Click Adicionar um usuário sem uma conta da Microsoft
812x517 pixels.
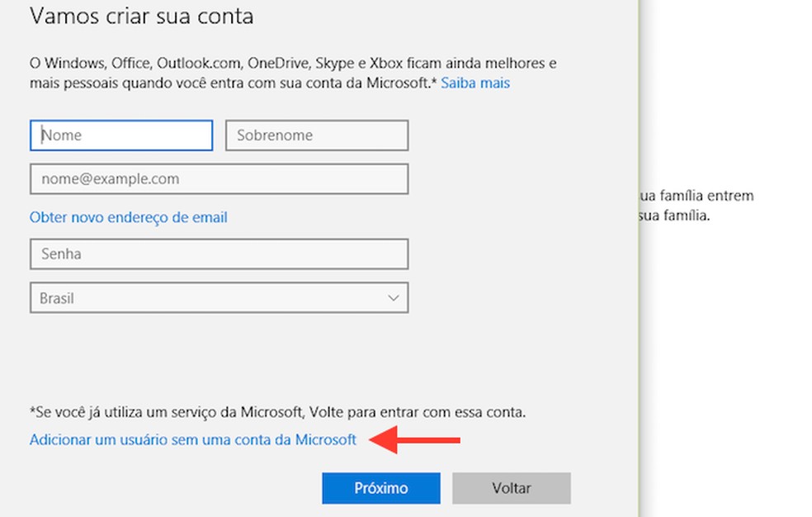pyautogui.click(x=194, y=439)
